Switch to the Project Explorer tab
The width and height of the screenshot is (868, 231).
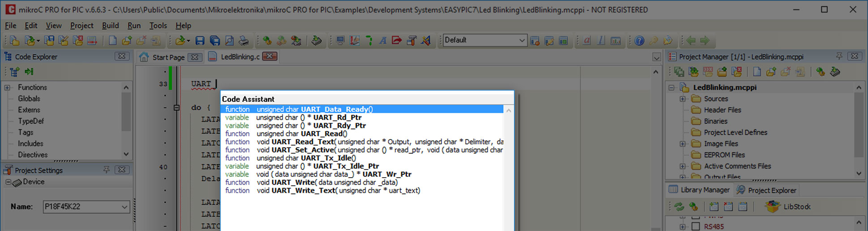click(x=766, y=190)
